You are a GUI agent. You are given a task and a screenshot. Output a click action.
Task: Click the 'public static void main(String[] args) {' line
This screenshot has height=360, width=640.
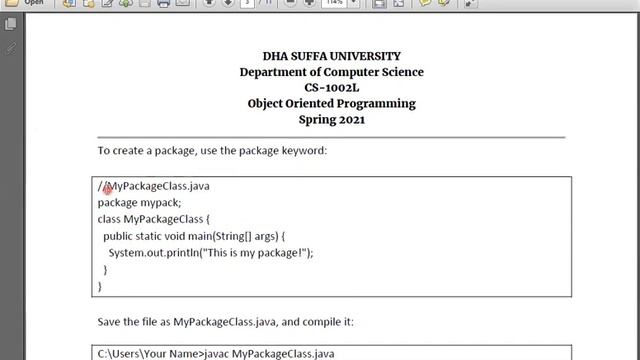(x=194, y=236)
